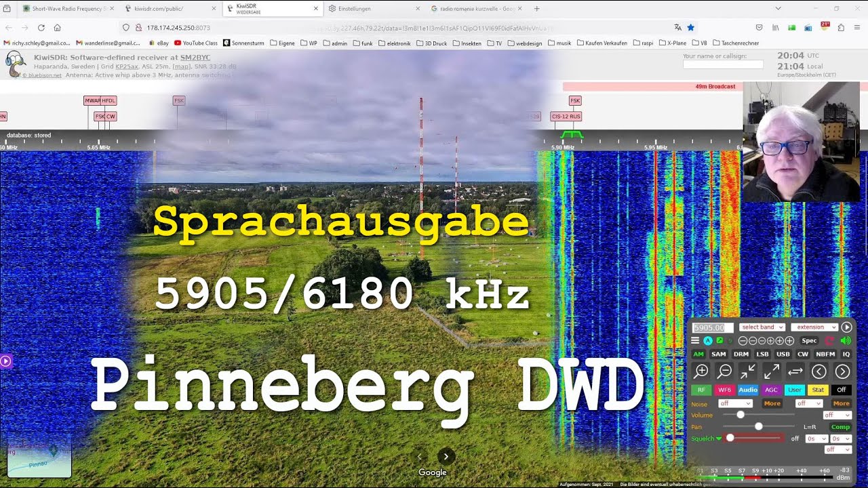The width and height of the screenshot is (868, 488).
Task: Click the cyan circular A icon
Action: pyautogui.click(x=708, y=341)
